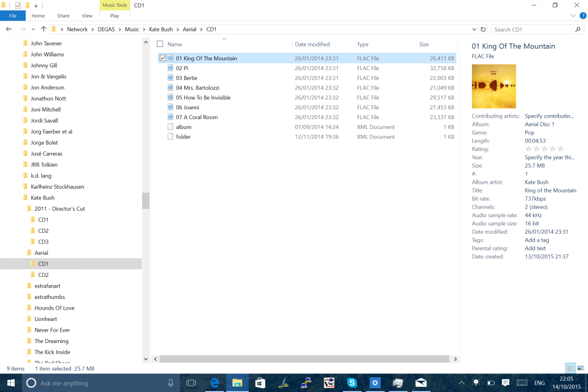Click Add a tag field
This screenshot has height=392, width=588.
(x=537, y=240)
